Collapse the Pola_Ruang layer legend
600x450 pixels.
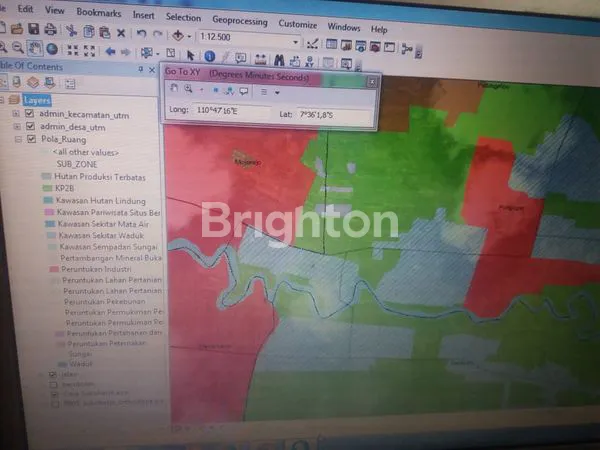tap(18, 139)
